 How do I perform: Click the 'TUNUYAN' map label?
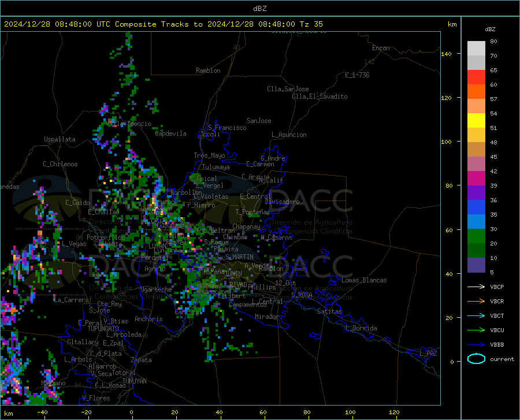click(134, 381)
